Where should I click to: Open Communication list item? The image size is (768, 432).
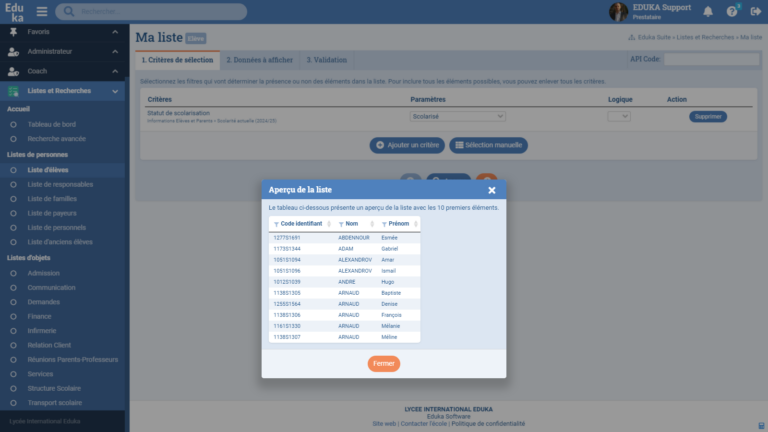point(51,288)
